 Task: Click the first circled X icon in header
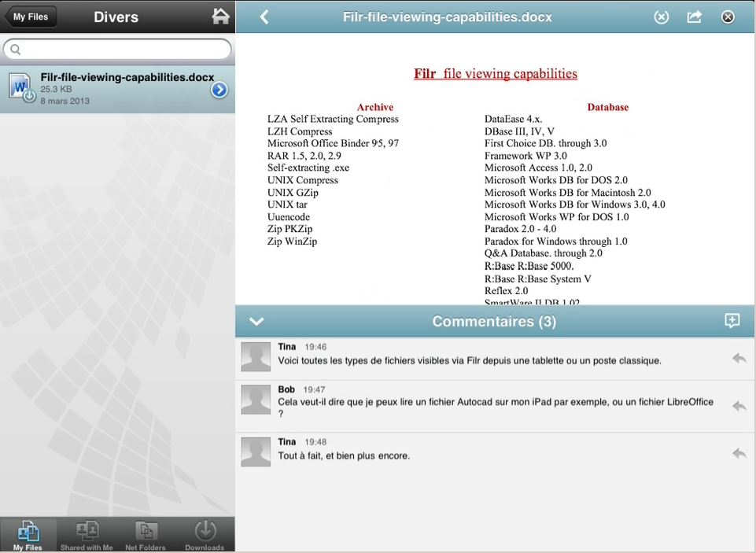(x=661, y=17)
